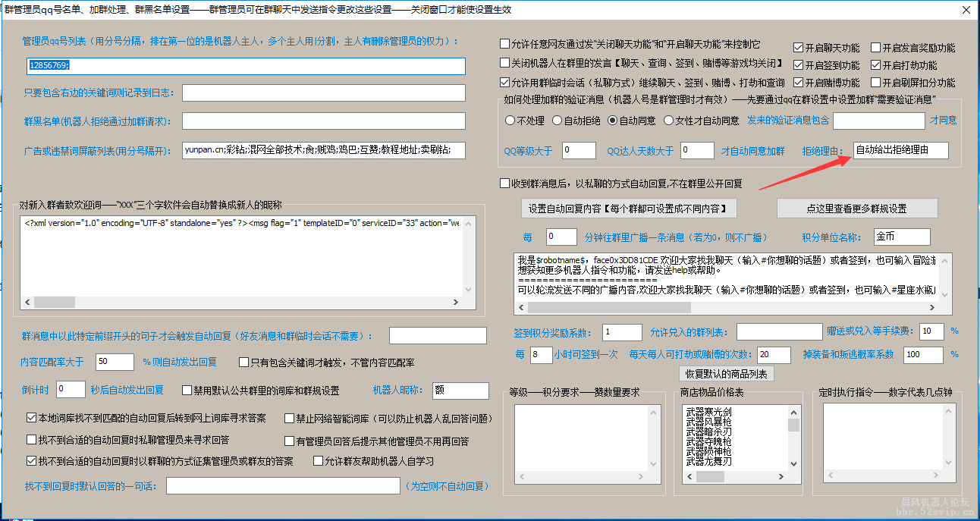Click scroll-up arrow in 商店物品价格表 list
The image size is (980, 521).
coord(794,411)
